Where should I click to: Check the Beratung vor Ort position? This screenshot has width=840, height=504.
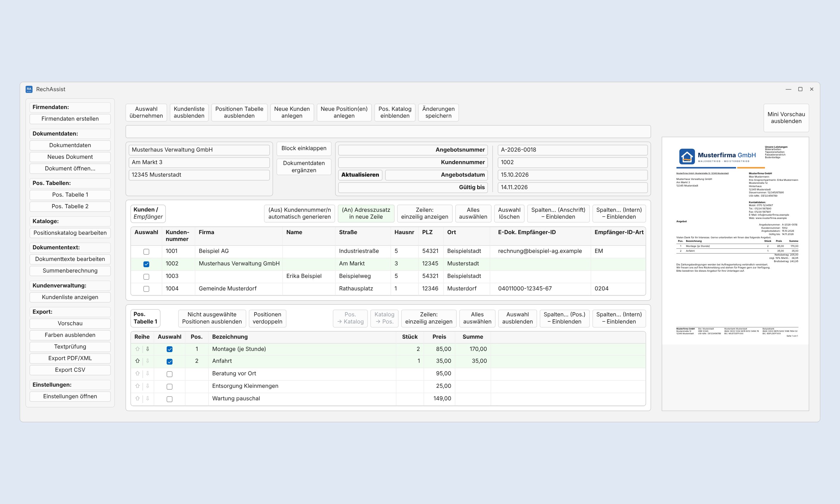pyautogui.click(x=169, y=374)
